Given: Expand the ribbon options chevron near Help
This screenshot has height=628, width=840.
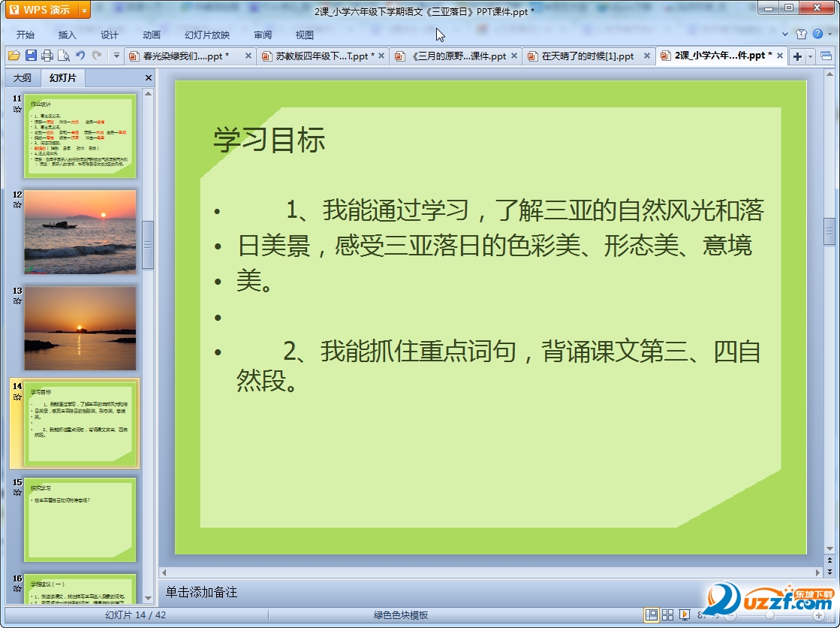Looking at the screenshot, I should pyautogui.click(x=785, y=34).
